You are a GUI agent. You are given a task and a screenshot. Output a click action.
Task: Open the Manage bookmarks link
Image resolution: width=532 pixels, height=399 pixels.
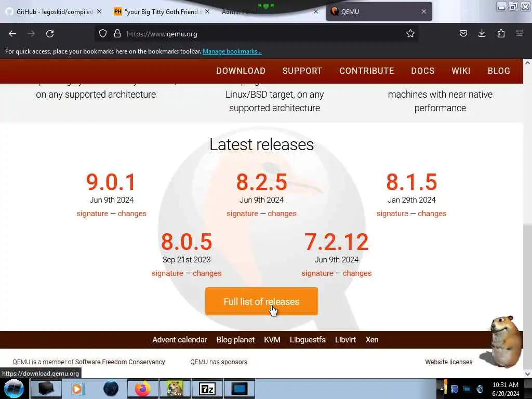pos(232,51)
